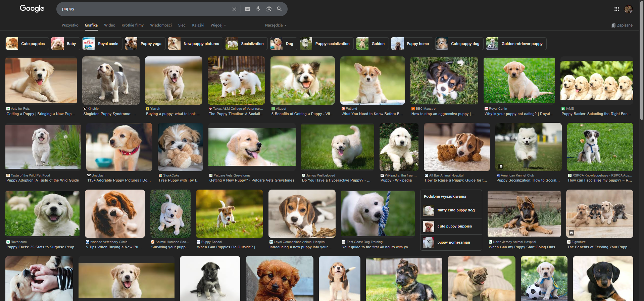Select the Puppy yoga filter chip
The height and width of the screenshot is (301, 644).
(145, 44)
